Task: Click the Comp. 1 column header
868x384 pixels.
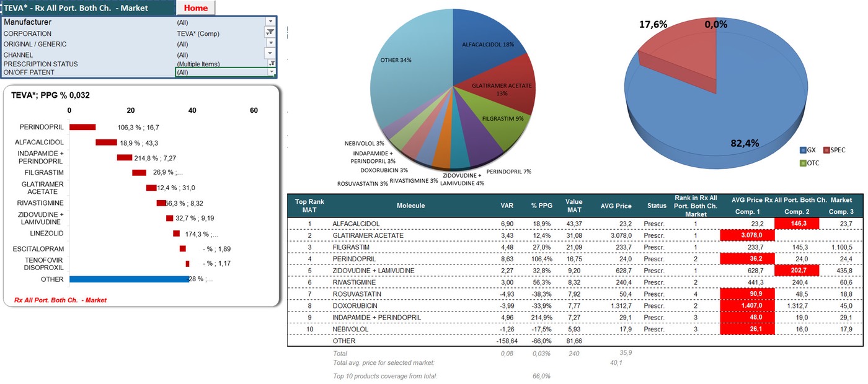Action: (x=746, y=212)
